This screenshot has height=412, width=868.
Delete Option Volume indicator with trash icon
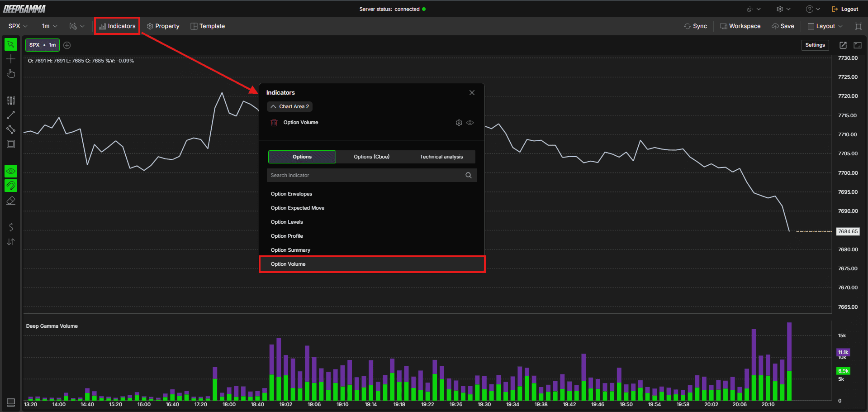coord(274,123)
